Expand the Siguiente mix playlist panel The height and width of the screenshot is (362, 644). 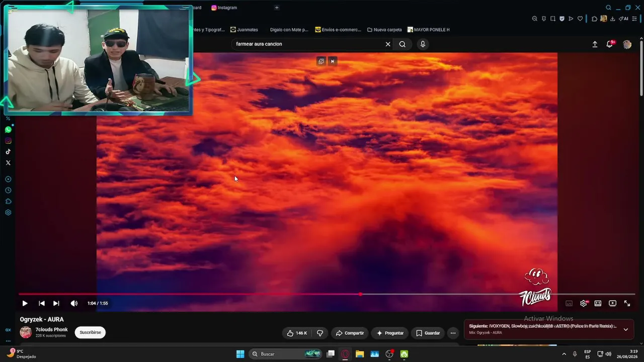tap(625, 329)
